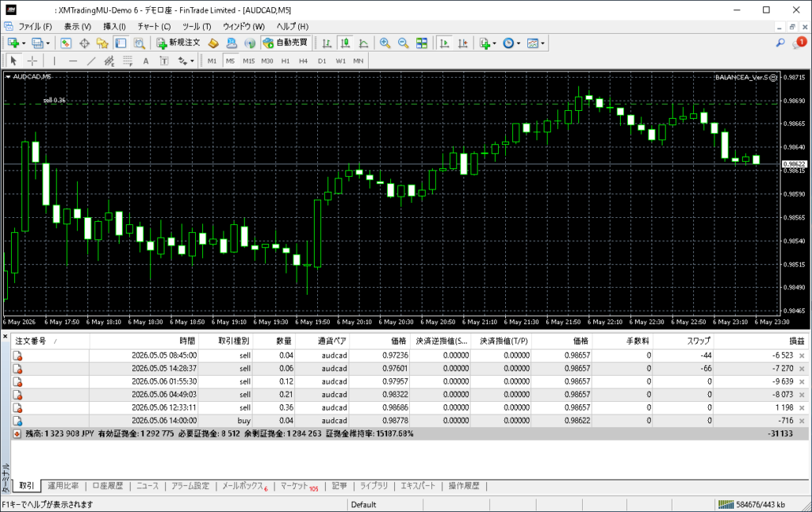The width and height of the screenshot is (812, 512).
Task: Expand the chart templates dropdown
Action: click(x=542, y=44)
